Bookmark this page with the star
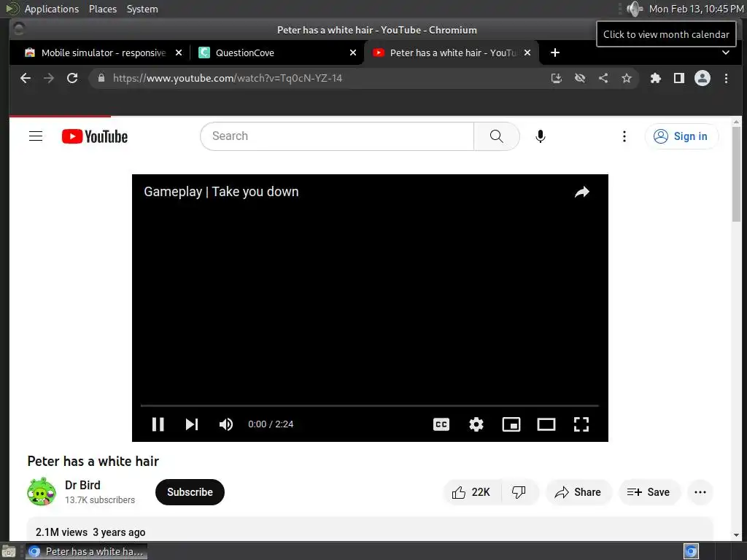This screenshot has width=747, height=560. (x=627, y=78)
